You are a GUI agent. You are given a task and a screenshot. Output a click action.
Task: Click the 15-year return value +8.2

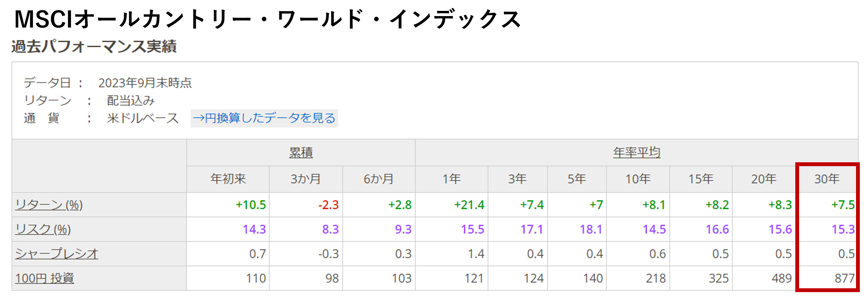(x=717, y=205)
